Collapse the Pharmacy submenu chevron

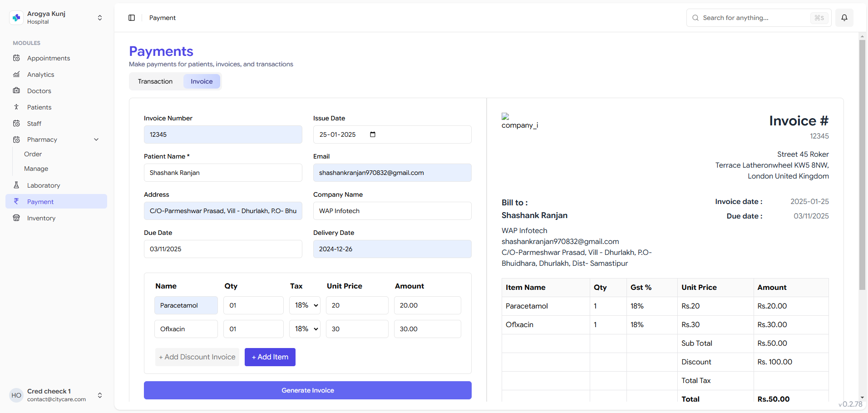pyautogui.click(x=96, y=139)
